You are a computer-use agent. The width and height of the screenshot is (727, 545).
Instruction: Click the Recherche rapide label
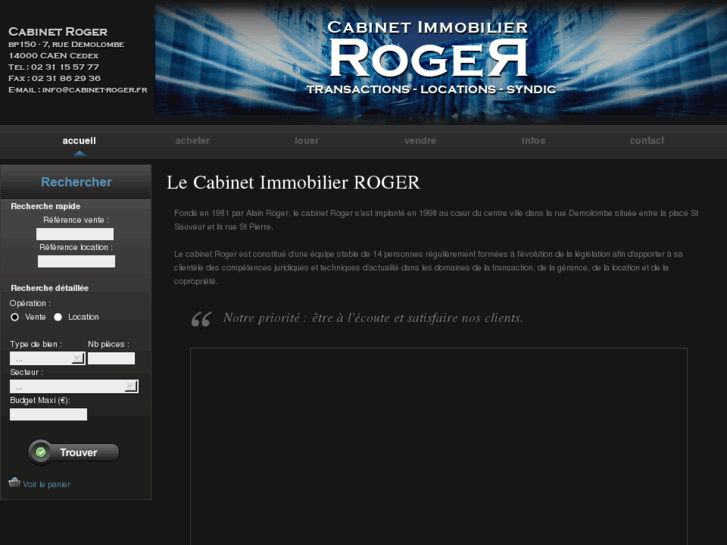(x=45, y=206)
